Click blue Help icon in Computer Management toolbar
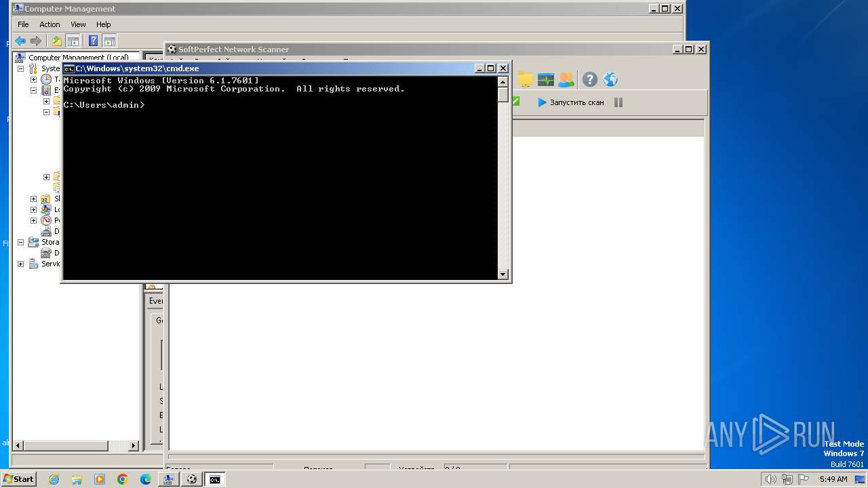Image resolution: width=868 pixels, height=488 pixels. 94,41
